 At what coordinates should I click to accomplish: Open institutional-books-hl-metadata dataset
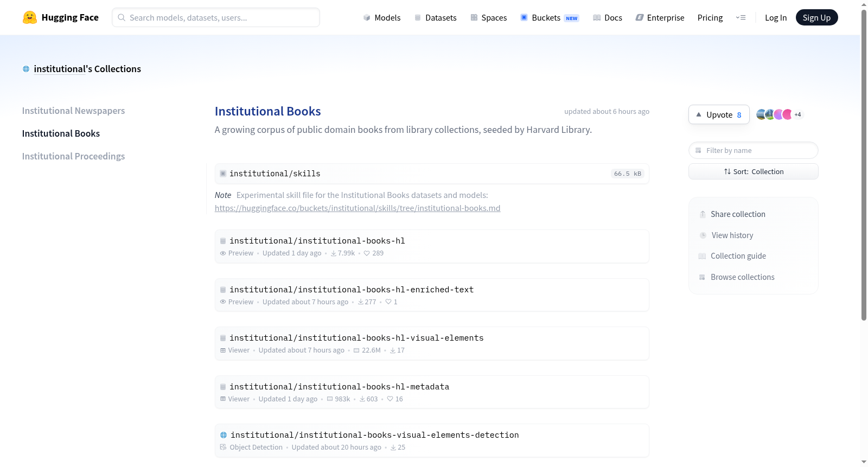(x=339, y=387)
